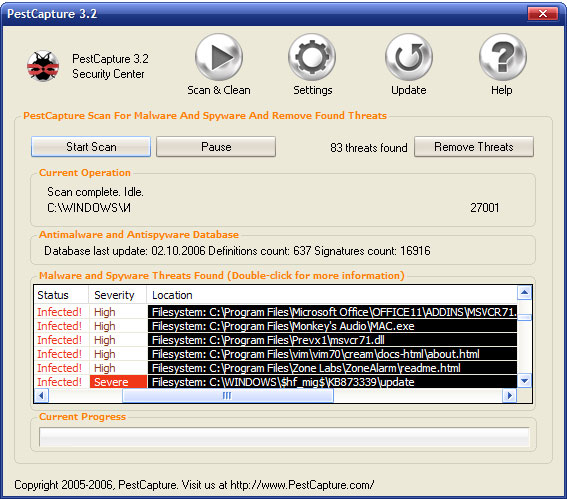567x499 pixels.
Task: Click the horizontal scroll left arrow
Action: 41,396
